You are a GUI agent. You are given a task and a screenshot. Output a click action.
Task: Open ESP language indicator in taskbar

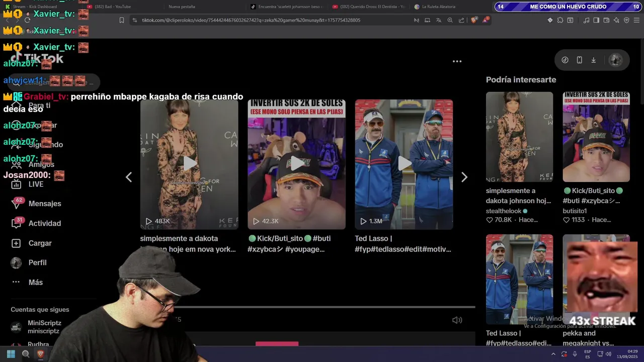pyautogui.click(x=588, y=354)
